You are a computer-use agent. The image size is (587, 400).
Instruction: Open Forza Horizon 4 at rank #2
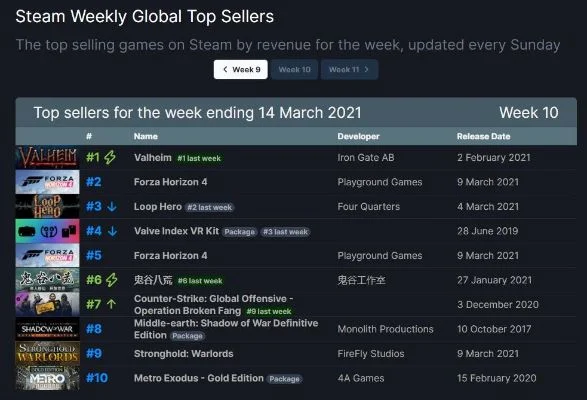pyautogui.click(x=170, y=182)
